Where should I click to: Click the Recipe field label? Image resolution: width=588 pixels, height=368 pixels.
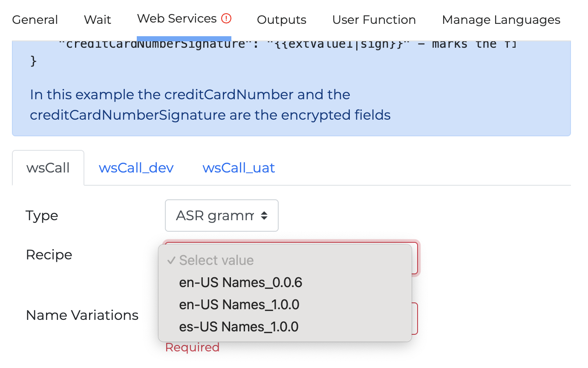point(49,255)
